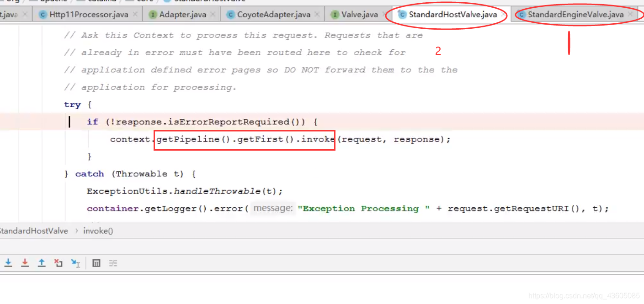This screenshot has width=644, height=304.
Task: Click the greyed Trace Current Stream Chain icon
Action: pos(113,263)
